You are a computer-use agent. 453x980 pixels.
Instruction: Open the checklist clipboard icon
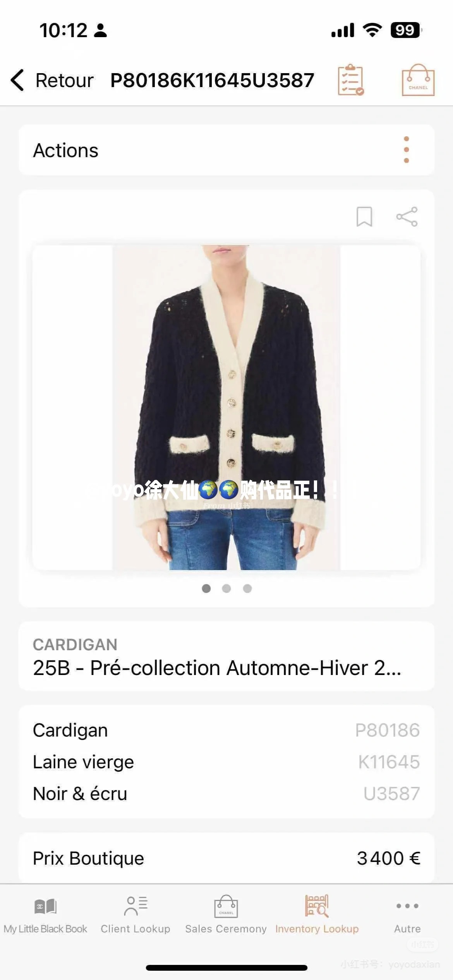pyautogui.click(x=351, y=80)
